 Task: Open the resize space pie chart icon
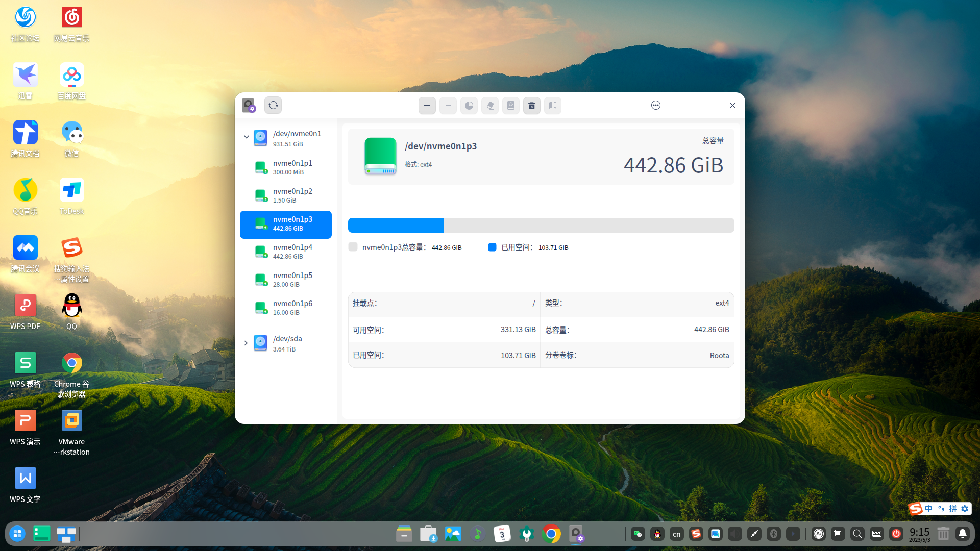coord(469,105)
